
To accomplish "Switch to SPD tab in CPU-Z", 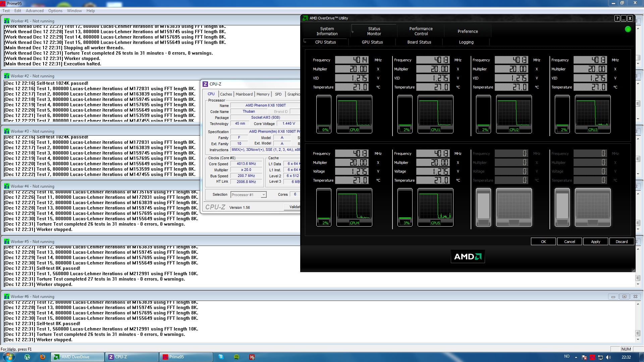I will (278, 94).
